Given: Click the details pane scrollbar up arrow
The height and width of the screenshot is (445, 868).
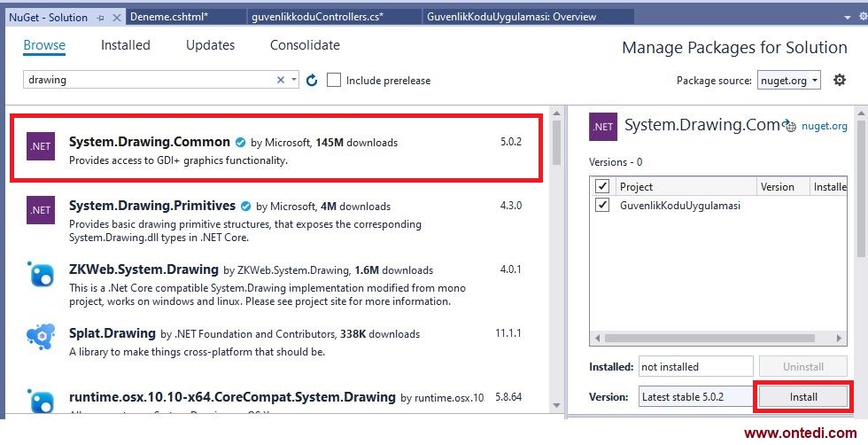Looking at the screenshot, I should (x=861, y=113).
